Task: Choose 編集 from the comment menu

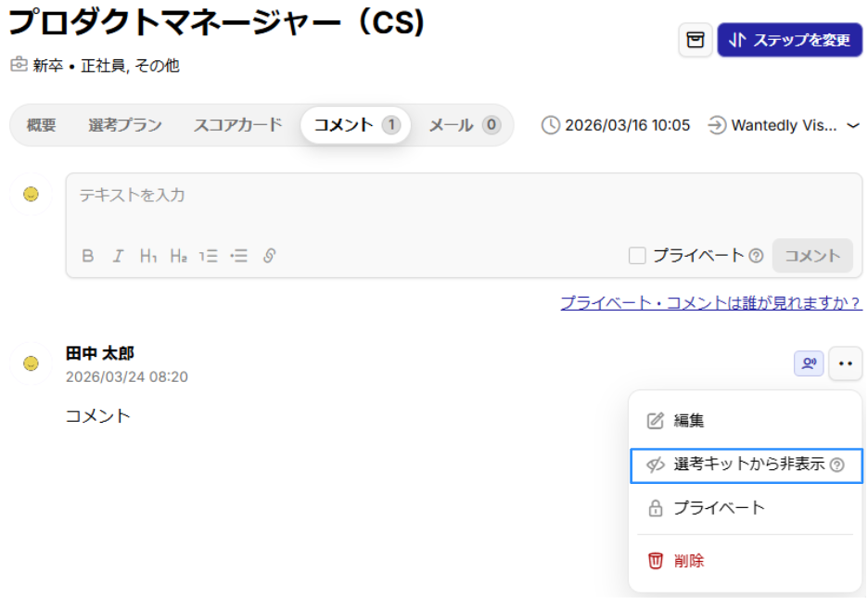Action: (689, 421)
